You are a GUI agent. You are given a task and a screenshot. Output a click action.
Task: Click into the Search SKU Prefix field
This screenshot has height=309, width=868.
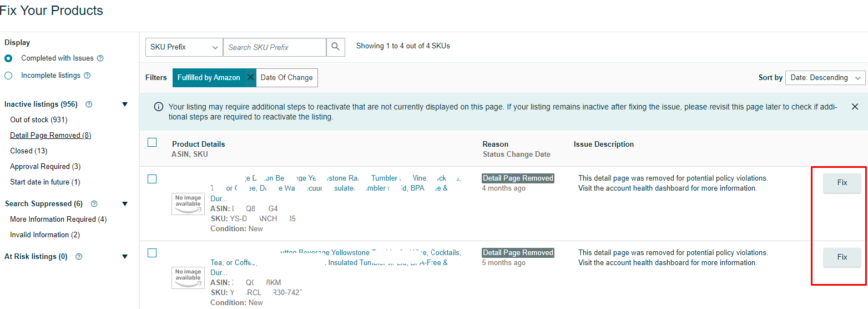pos(275,47)
